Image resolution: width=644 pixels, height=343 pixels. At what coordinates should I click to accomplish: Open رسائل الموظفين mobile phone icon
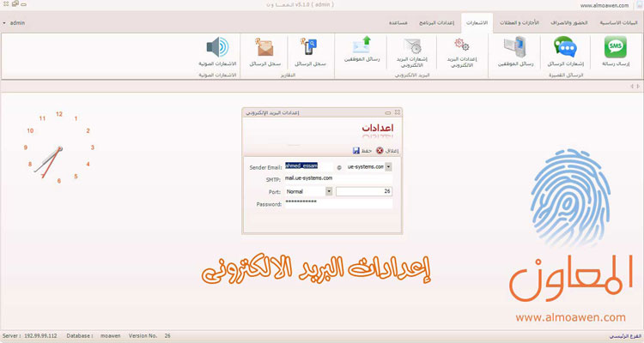tap(515, 46)
